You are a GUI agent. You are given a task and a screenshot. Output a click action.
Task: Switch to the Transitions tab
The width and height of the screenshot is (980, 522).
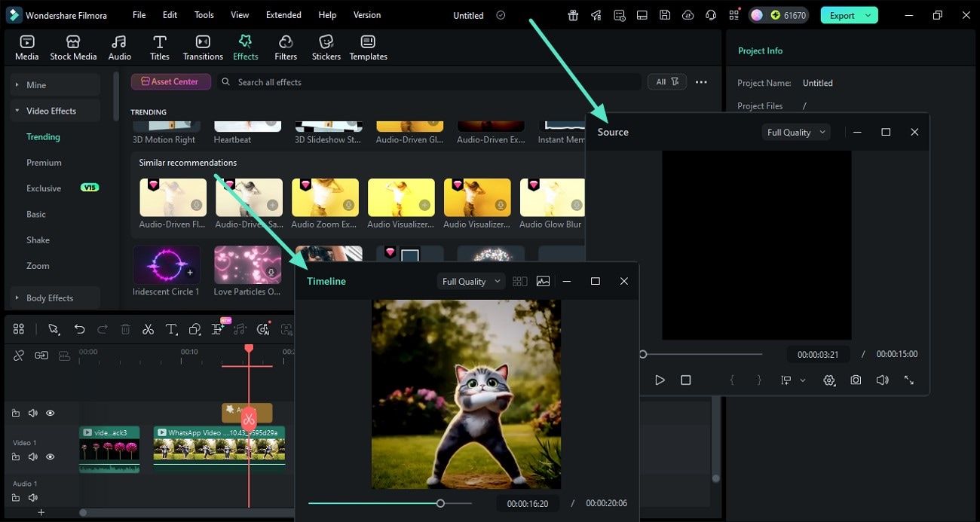tap(202, 47)
